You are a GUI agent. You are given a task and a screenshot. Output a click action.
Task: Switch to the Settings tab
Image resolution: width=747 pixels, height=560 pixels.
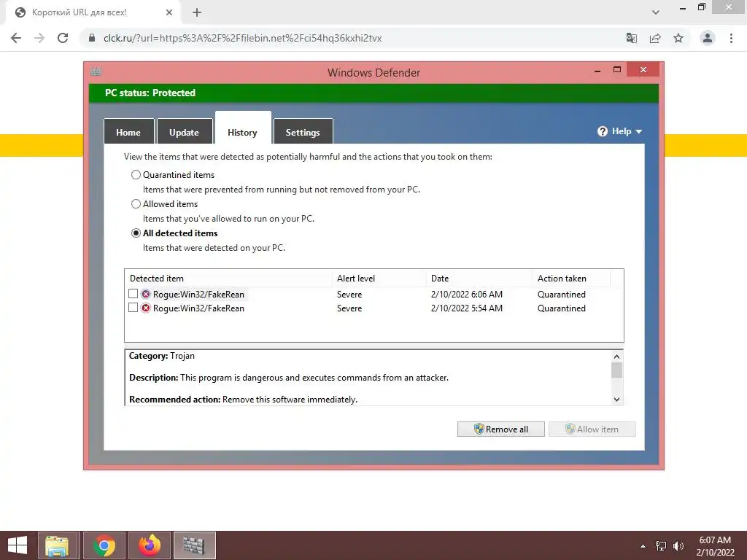point(303,131)
